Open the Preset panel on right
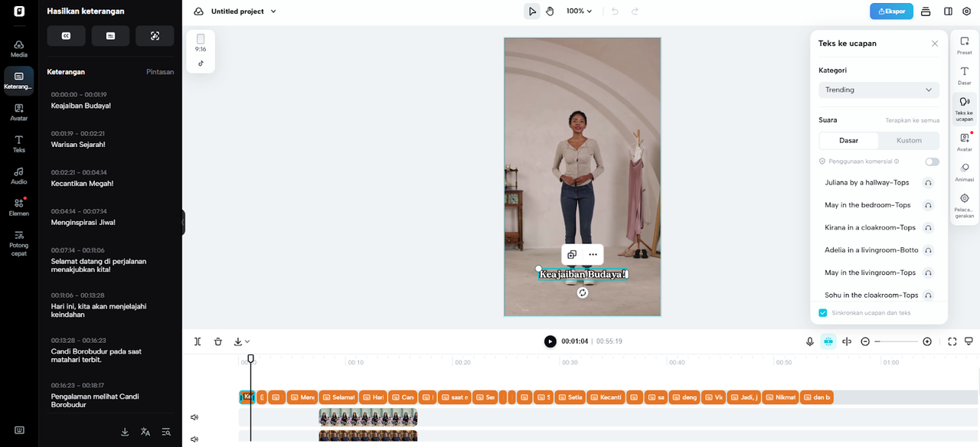Viewport: 980px width, 447px height. point(965,46)
